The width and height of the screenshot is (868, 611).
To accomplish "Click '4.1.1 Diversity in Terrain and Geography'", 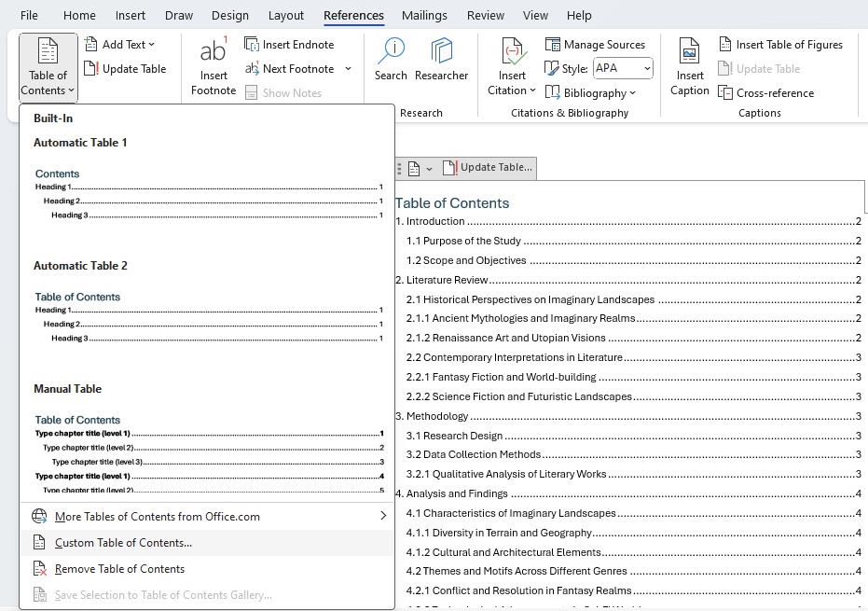I will [634, 533].
